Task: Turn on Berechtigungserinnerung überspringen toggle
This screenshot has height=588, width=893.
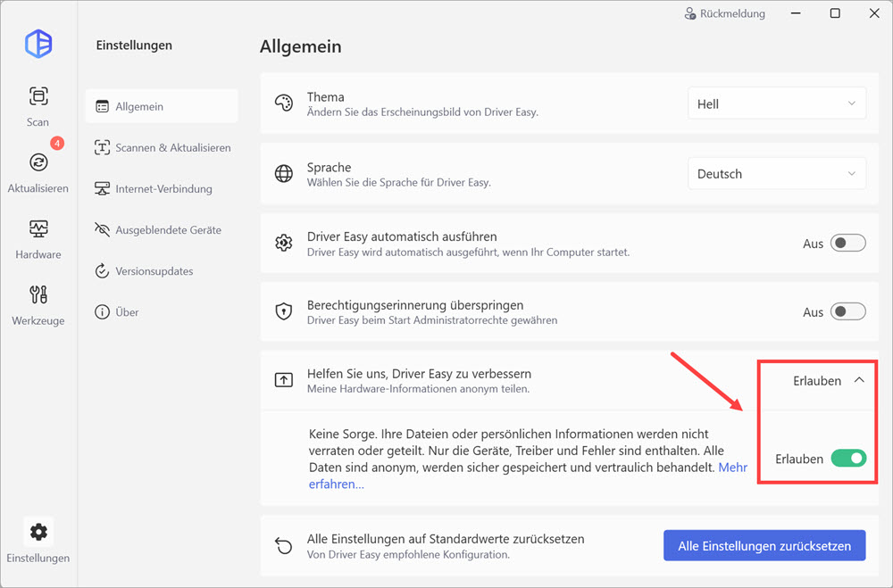Action: pyautogui.click(x=847, y=311)
